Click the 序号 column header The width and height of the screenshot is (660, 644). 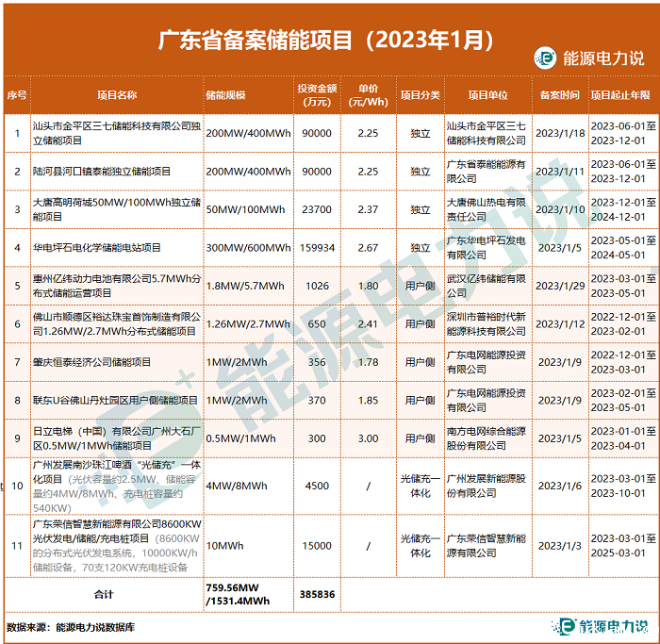click(17, 96)
